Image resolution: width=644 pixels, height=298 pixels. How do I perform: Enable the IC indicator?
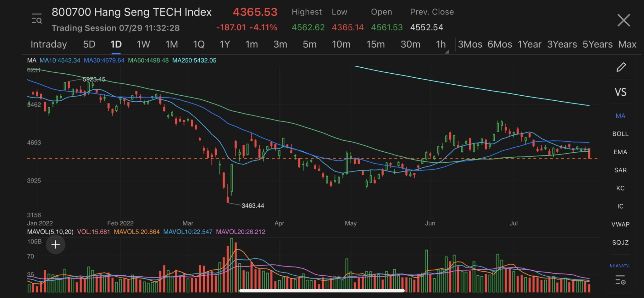coord(620,206)
